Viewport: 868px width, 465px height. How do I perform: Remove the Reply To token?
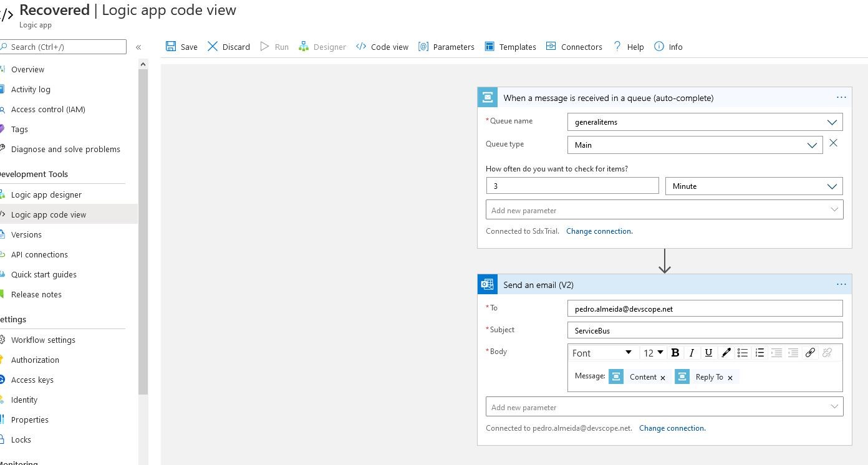coord(730,378)
